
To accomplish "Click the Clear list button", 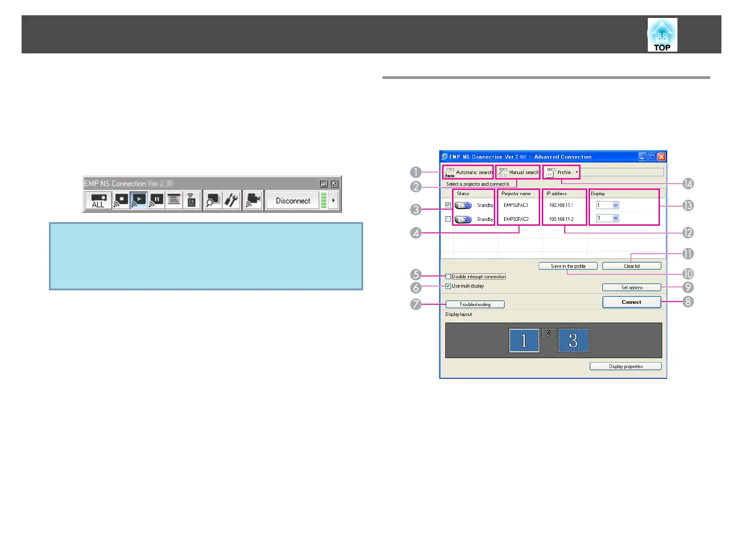I will tap(632, 266).
